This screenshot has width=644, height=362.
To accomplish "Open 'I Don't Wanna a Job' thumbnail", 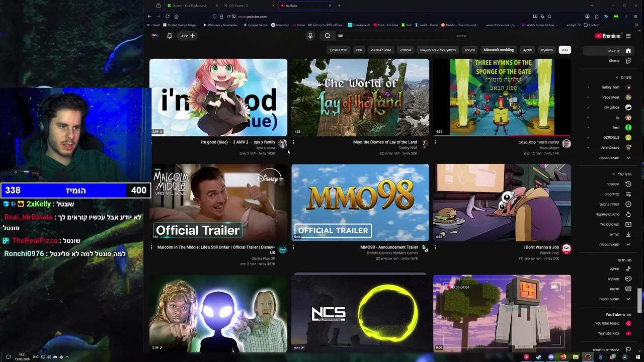I will click(x=502, y=203).
